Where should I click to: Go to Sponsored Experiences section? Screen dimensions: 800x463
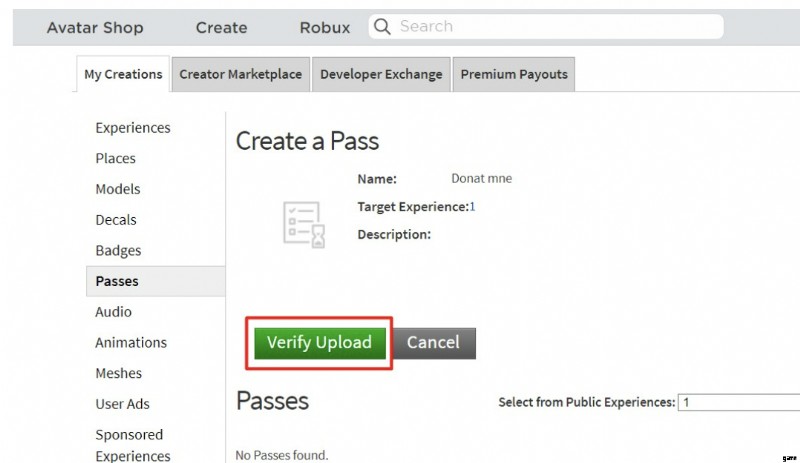(133, 445)
